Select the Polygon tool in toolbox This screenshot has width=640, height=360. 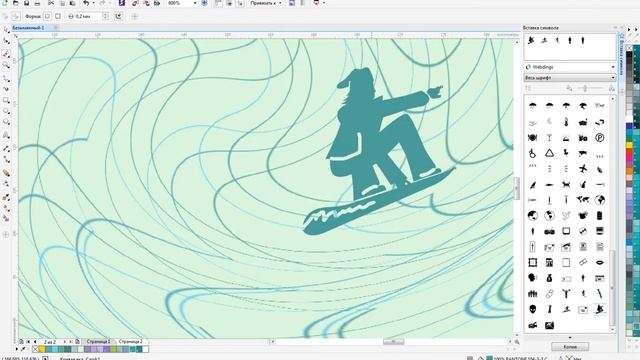click(x=6, y=122)
